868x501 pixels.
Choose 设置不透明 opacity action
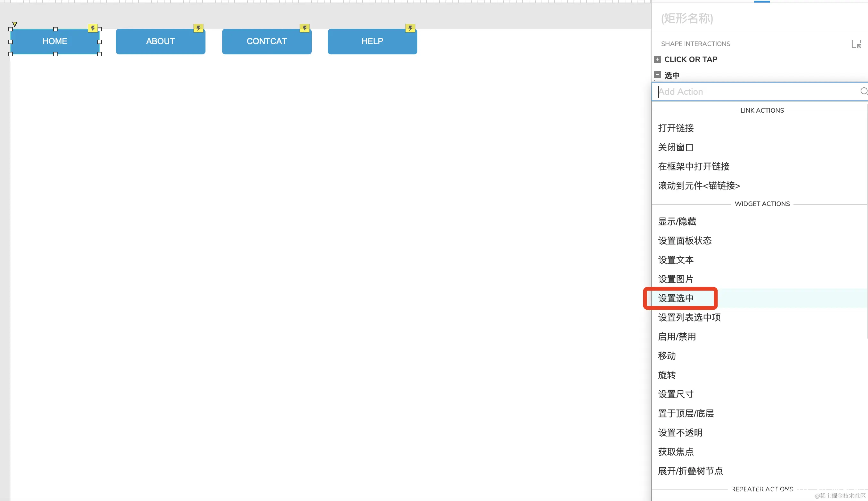[680, 433]
